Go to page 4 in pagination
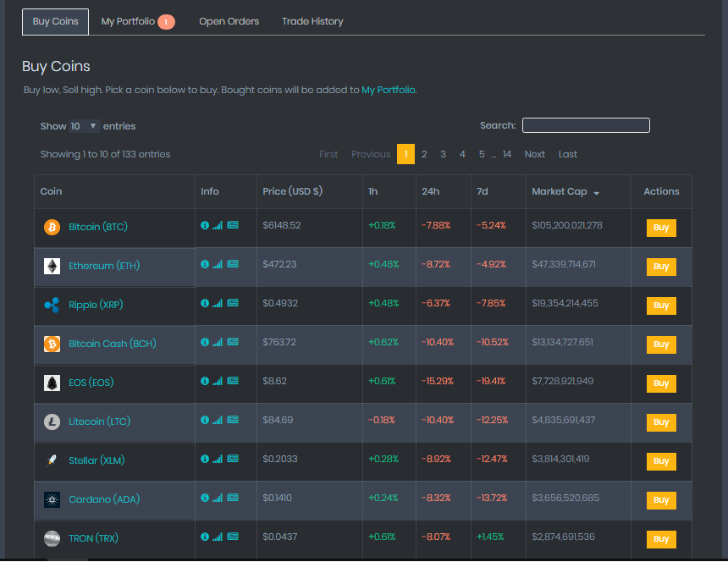728x562 pixels. pyautogui.click(x=462, y=154)
